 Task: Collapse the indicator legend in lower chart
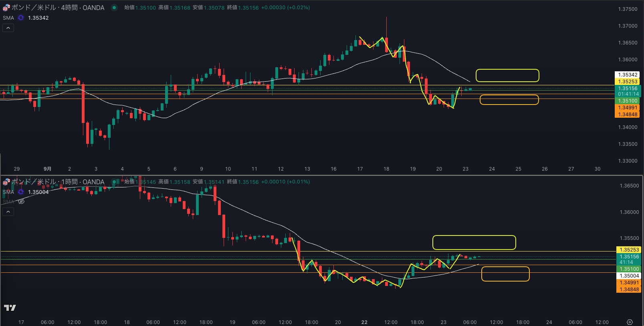8,211
